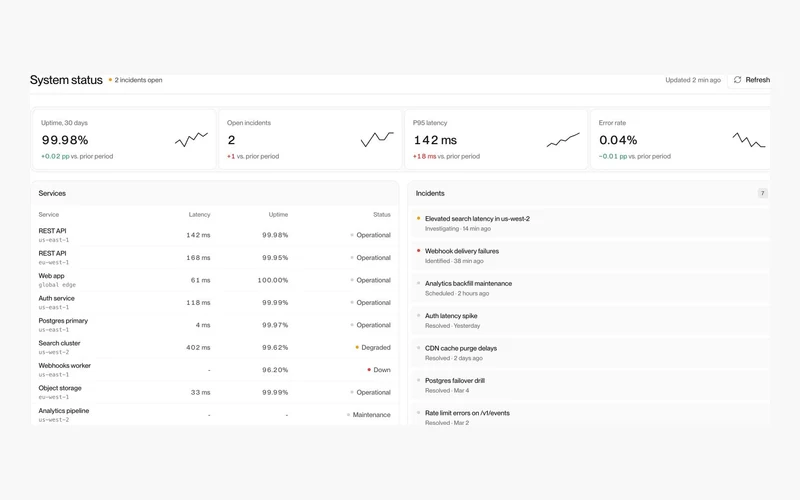Click the Uptime column header
The width and height of the screenshot is (800, 500).
coord(279,214)
